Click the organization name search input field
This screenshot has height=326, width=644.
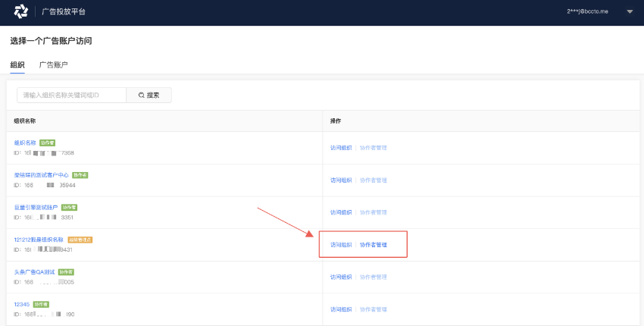pos(71,95)
